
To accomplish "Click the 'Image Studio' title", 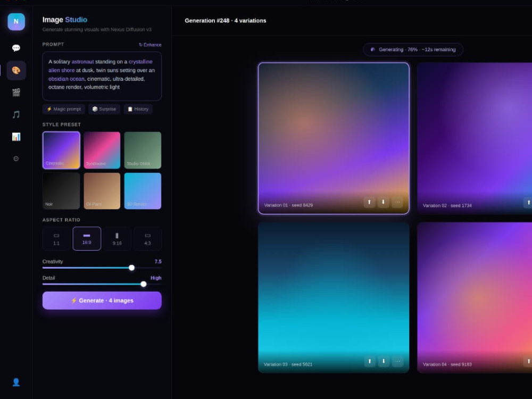I will coord(65,20).
